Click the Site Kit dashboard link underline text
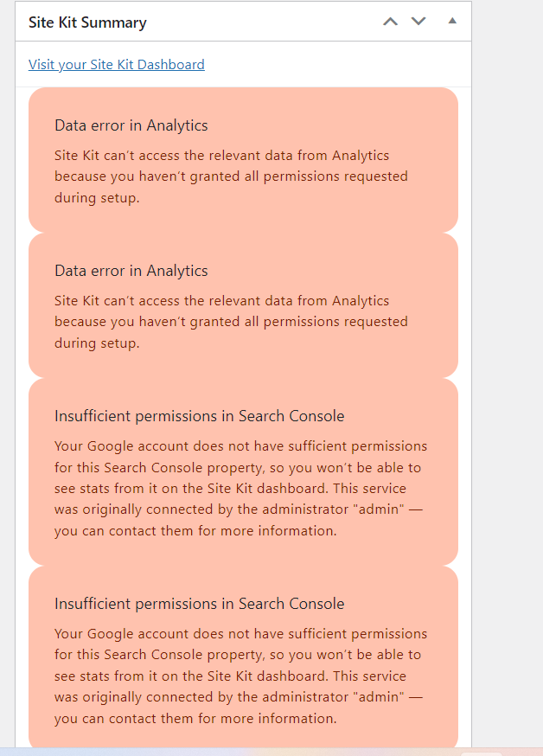The width and height of the screenshot is (543, 756). (x=117, y=64)
